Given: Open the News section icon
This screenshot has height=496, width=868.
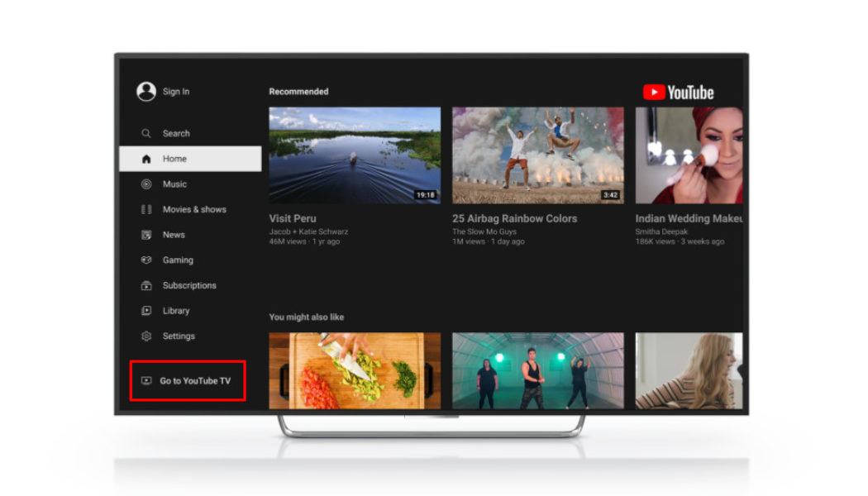Looking at the screenshot, I should (145, 235).
